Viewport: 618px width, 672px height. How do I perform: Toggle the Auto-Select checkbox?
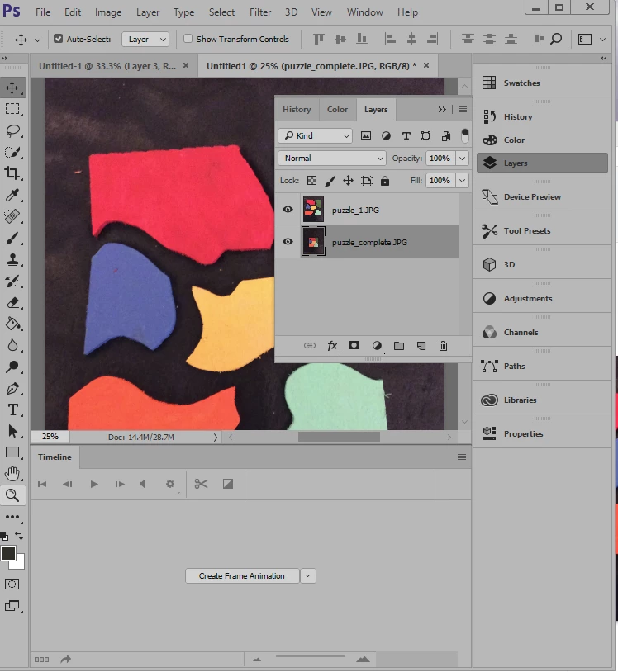pos(59,39)
